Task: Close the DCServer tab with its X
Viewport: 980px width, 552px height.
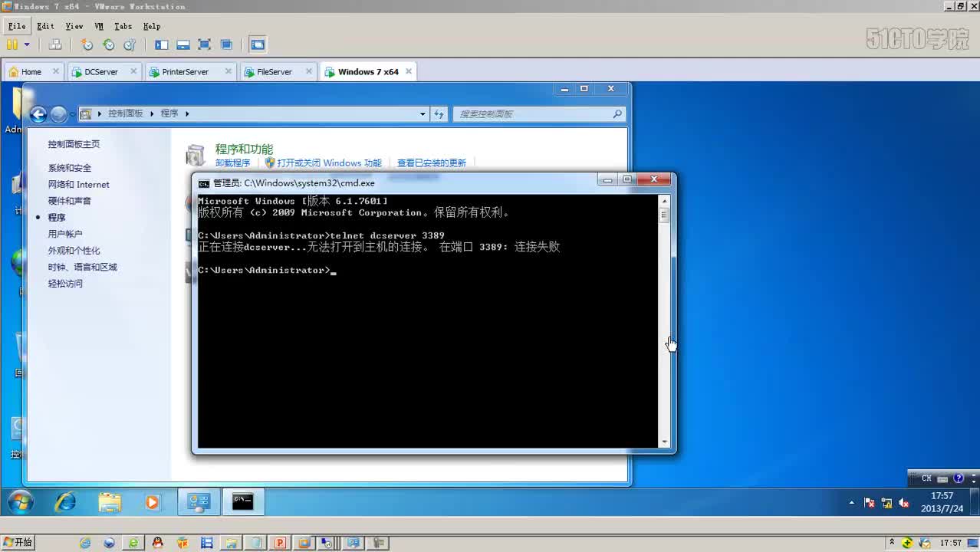Action: point(133,71)
